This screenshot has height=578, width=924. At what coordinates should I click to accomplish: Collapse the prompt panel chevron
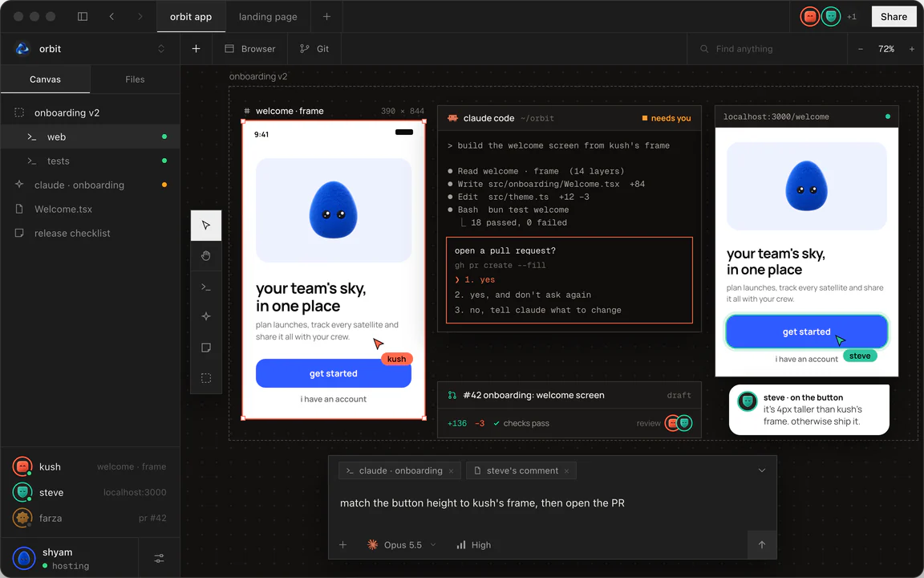tap(762, 470)
